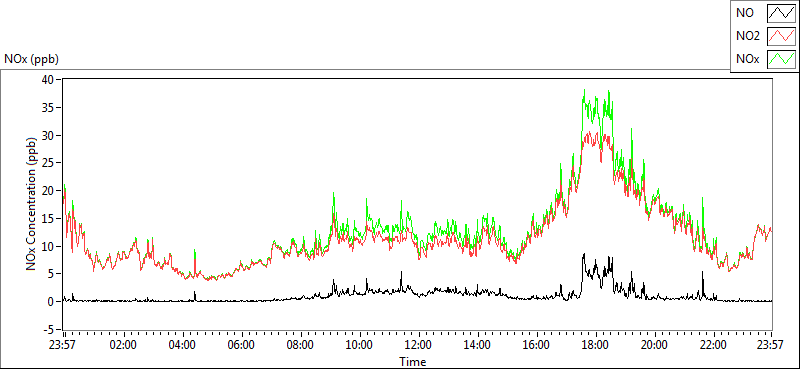Click the NO plot legend line sample
800x369 pixels.
pyautogui.click(x=782, y=13)
